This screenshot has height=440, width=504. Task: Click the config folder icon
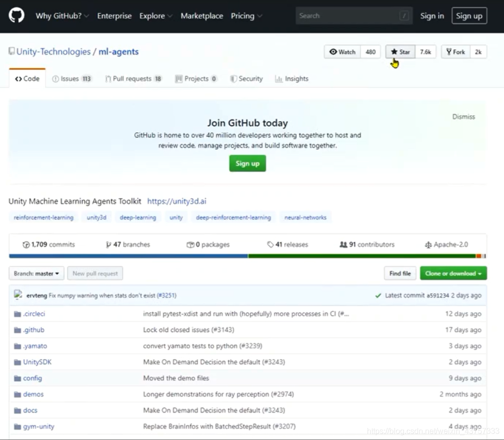(x=18, y=378)
